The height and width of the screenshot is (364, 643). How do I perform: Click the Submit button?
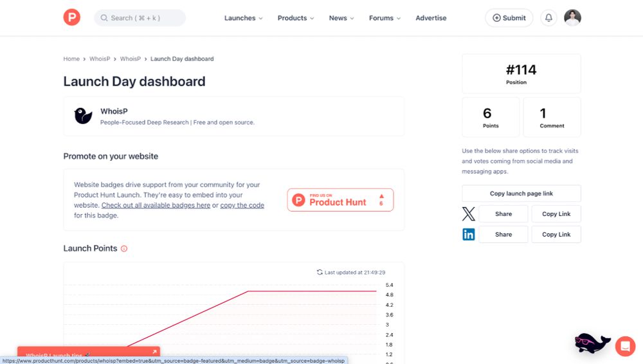[x=509, y=18]
